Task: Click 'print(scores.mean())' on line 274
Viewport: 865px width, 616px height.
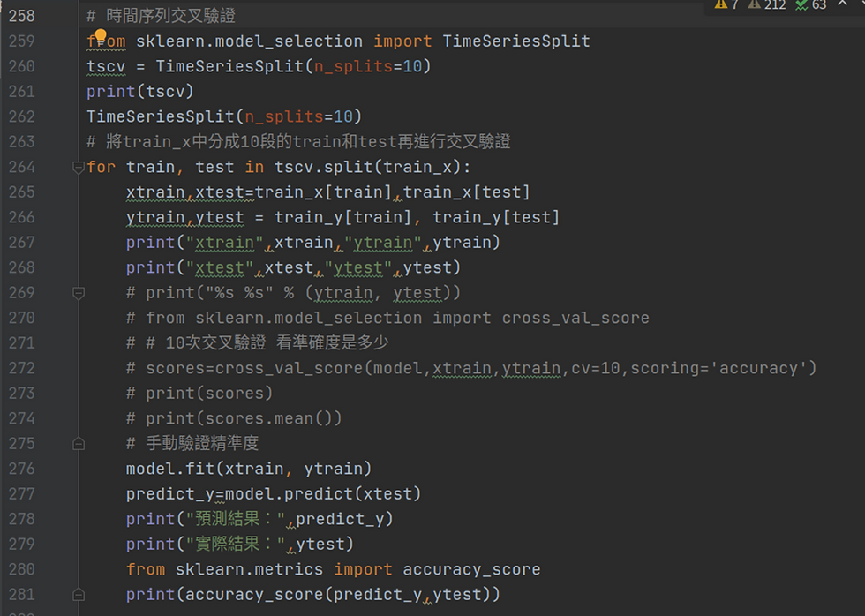Action: (x=244, y=418)
